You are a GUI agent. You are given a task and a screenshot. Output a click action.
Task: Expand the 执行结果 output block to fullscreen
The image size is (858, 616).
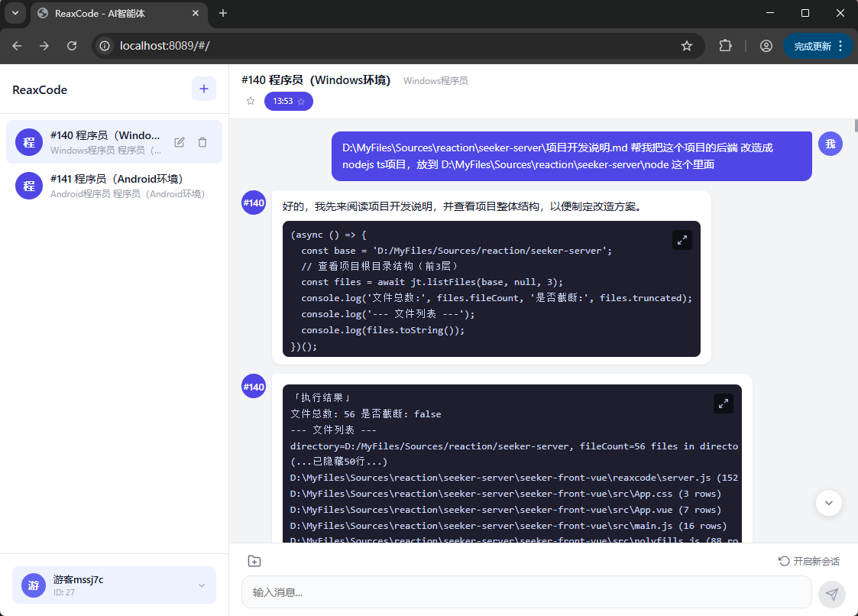tap(724, 404)
